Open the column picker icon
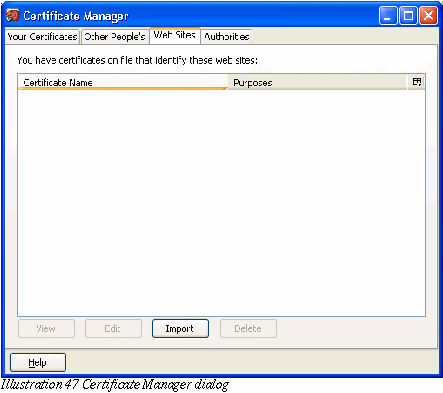 point(417,82)
